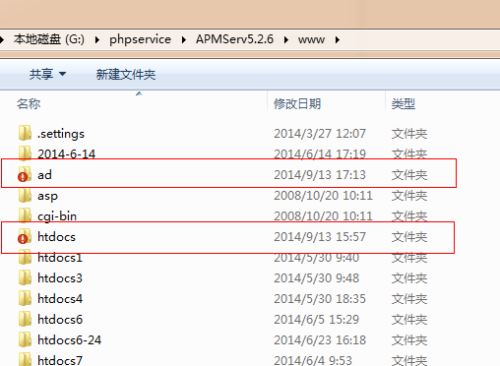Click the 新建文件夹 button
This screenshot has height=366, width=500.
(x=126, y=74)
